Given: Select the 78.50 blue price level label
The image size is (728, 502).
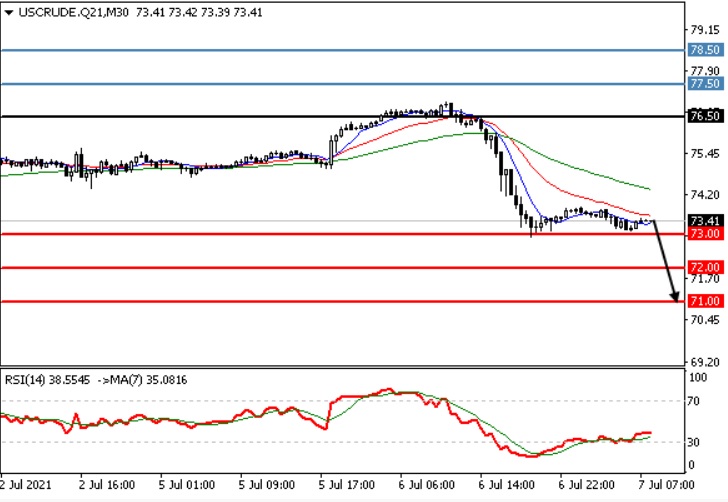Looking at the screenshot, I should click(705, 50).
